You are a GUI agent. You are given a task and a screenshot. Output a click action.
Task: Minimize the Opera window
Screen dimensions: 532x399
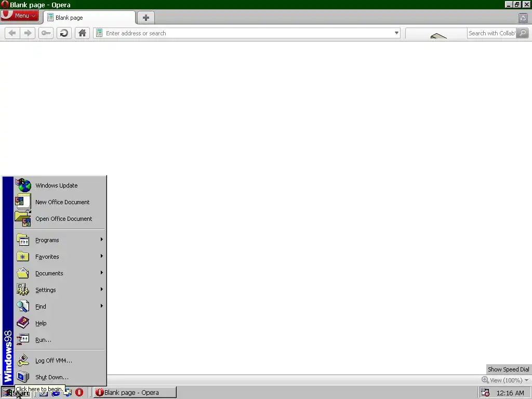pyautogui.click(x=508, y=4)
